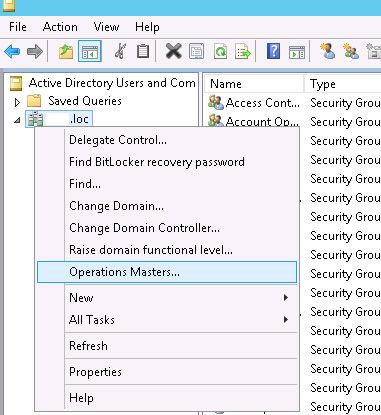Choose Delegate Control... from context menu
Screen dimensions: 381x415
pyautogui.click(x=167, y=140)
